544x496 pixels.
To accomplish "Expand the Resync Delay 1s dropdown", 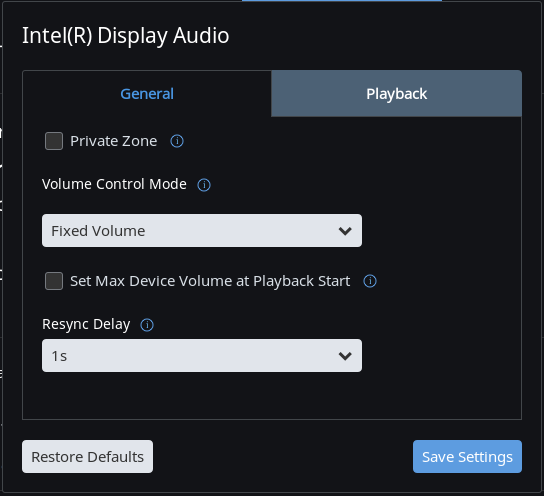I will (x=202, y=356).
